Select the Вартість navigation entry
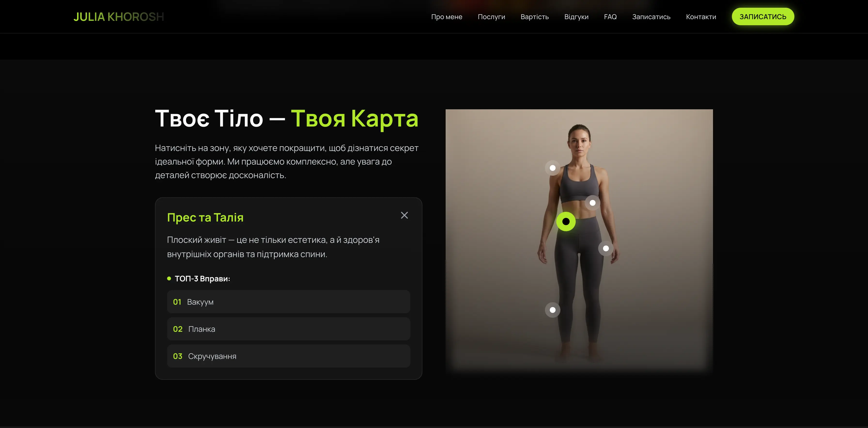868x428 pixels. click(x=535, y=16)
